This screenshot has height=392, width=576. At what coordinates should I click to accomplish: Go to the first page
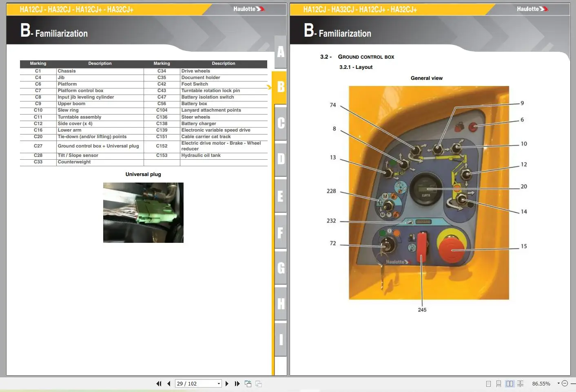coord(159,383)
